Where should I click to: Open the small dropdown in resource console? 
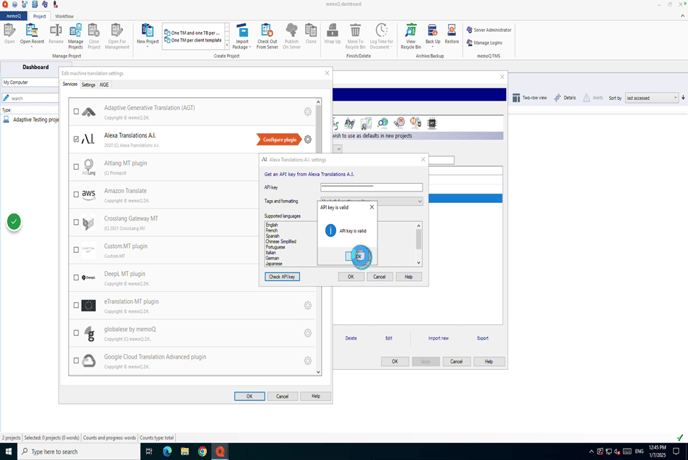338,149
